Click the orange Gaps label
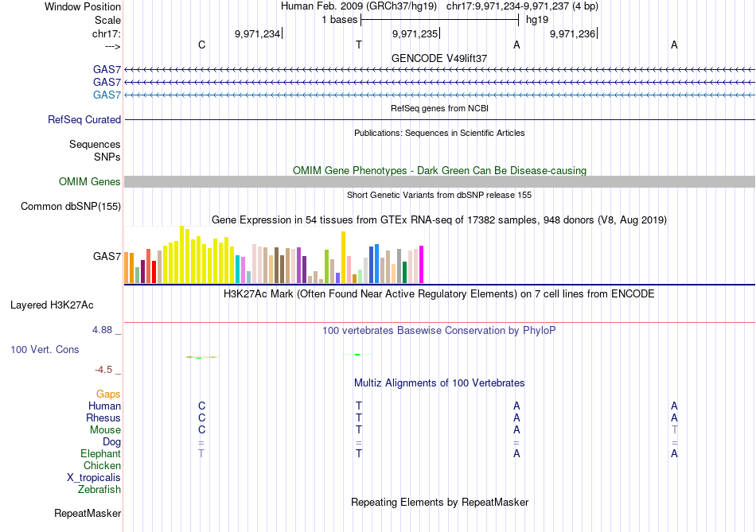 pyautogui.click(x=108, y=394)
